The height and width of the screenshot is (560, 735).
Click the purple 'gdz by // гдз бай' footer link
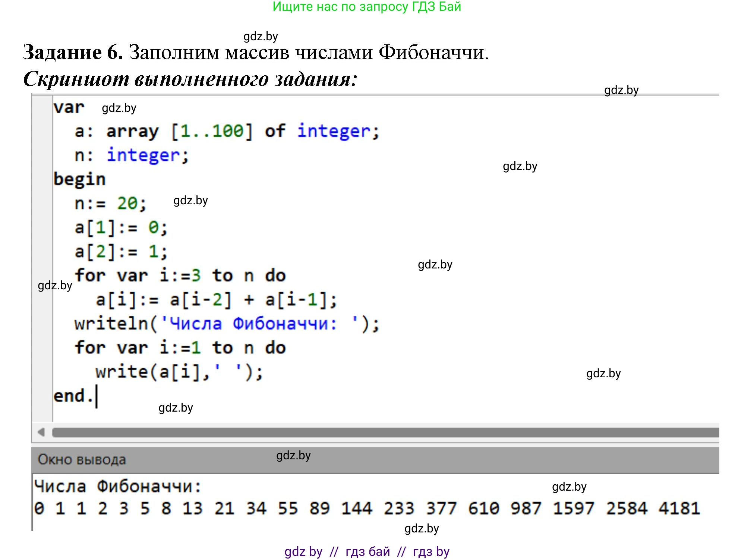[x=367, y=551]
